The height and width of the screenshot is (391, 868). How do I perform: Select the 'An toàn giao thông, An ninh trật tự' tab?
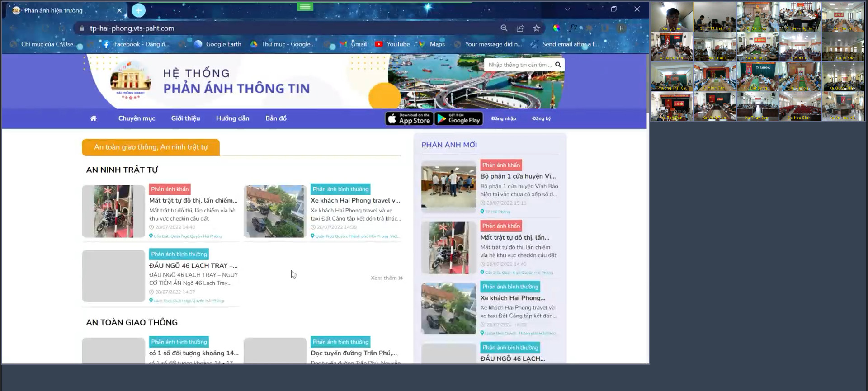coord(151,147)
